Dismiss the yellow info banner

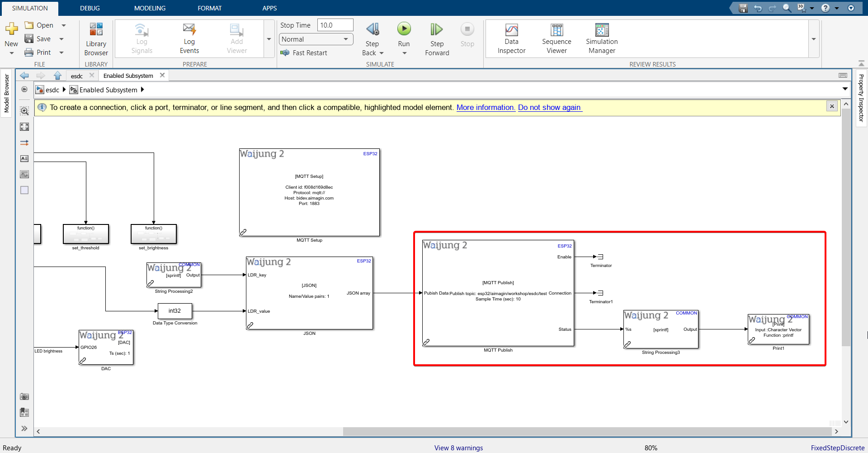coord(832,106)
